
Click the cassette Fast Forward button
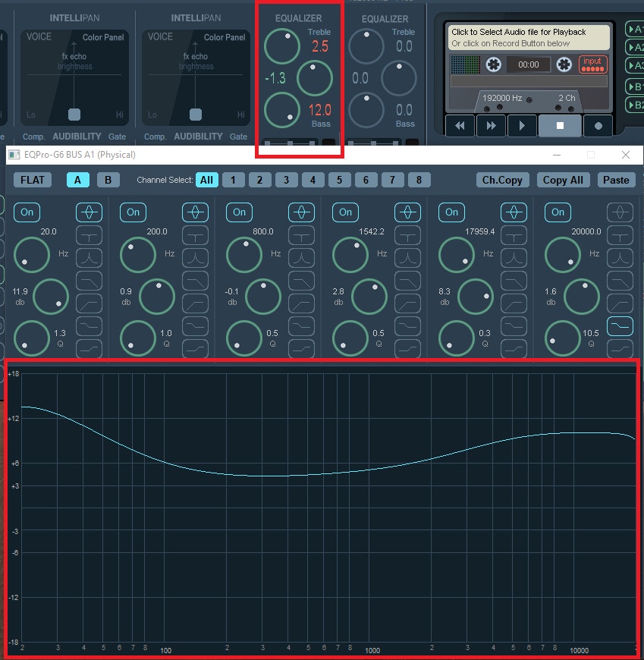click(x=491, y=126)
